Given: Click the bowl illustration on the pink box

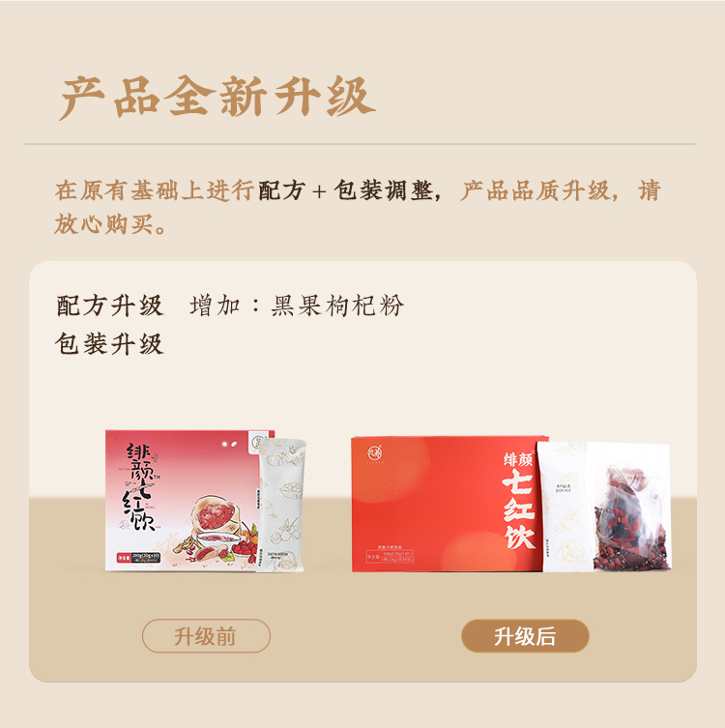Looking at the screenshot, I should pos(218,540).
